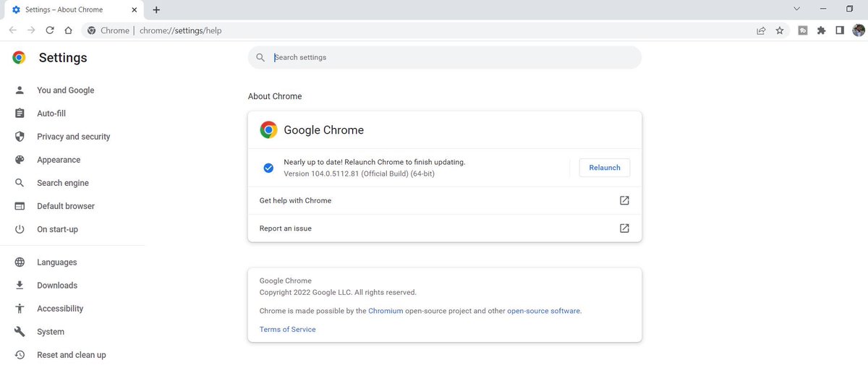Select Appearance in the sidebar

click(x=59, y=160)
